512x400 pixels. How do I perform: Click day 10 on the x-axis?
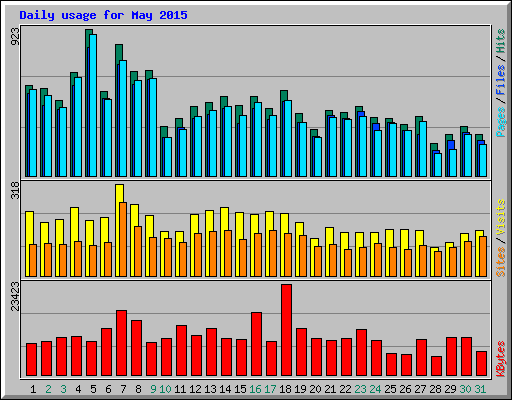click(x=165, y=389)
